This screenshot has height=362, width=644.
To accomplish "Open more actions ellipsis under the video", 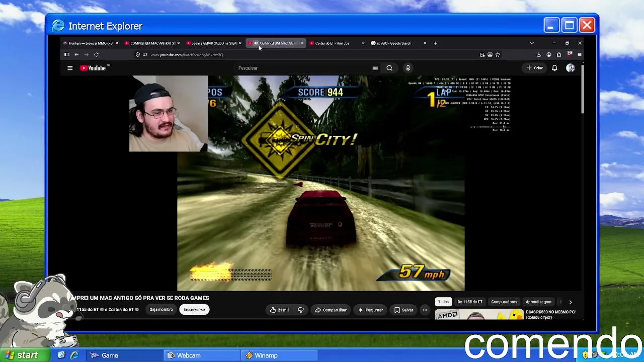I will (x=425, y=310).
